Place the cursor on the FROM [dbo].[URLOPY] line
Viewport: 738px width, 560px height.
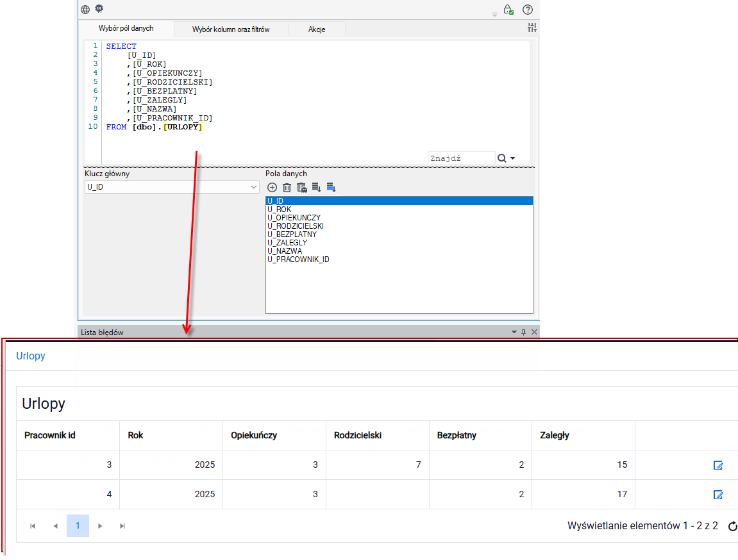[154, 127]
